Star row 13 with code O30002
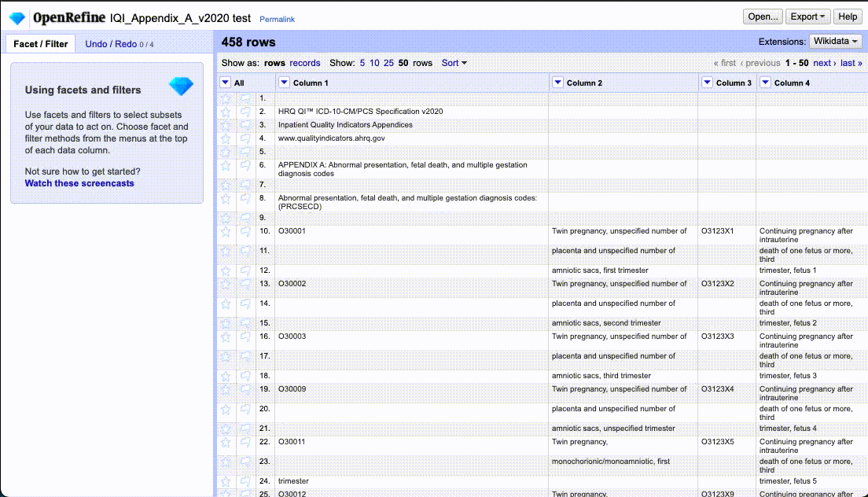This screenshot has width=868, height=497. tap(226, 285)
